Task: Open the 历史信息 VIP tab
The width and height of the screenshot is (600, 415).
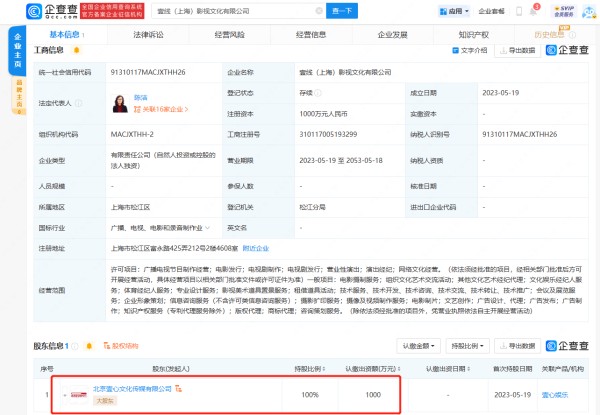Action: (549, 35)
